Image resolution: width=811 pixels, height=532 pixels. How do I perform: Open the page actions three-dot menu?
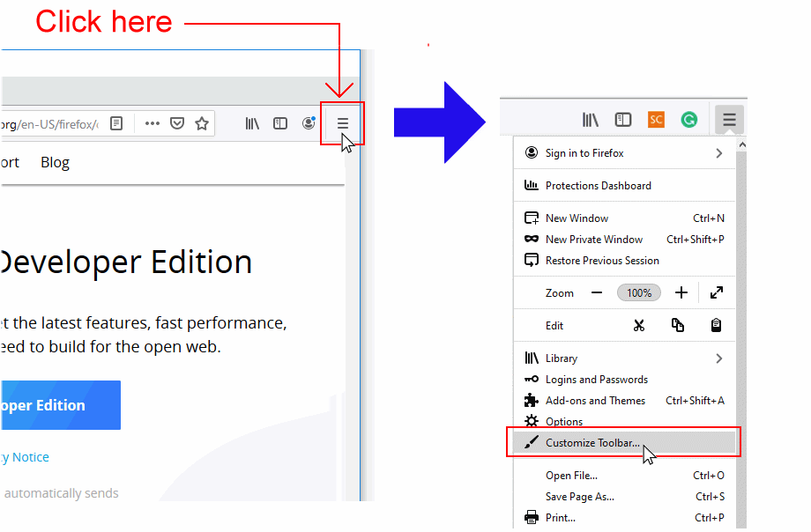coord(152,123)
